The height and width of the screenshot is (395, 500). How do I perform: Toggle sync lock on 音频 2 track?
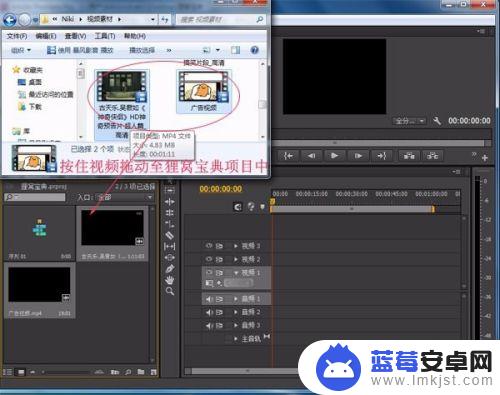[x=219, y=312]
